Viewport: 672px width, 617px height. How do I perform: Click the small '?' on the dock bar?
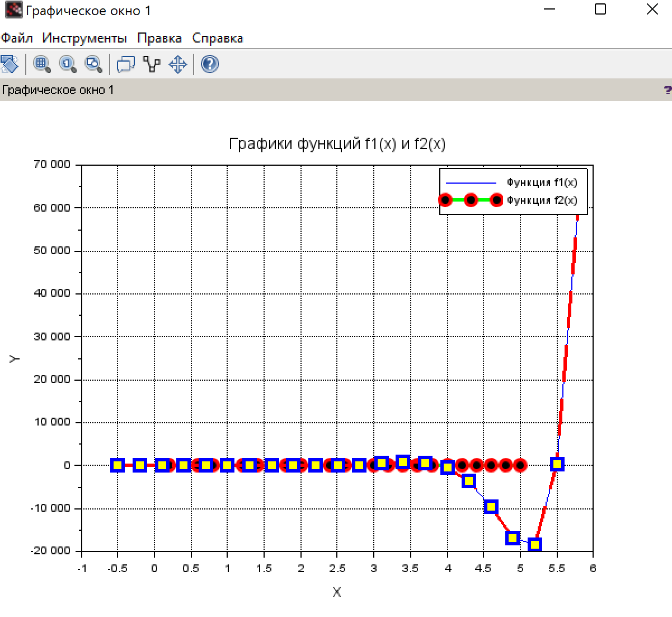click(668, 90)
